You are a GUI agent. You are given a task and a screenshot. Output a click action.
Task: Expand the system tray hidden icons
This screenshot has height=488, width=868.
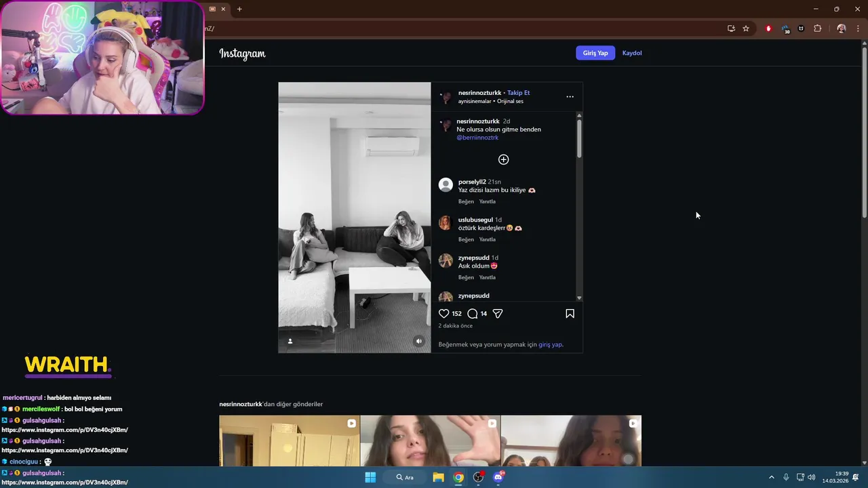click(771, 477)
